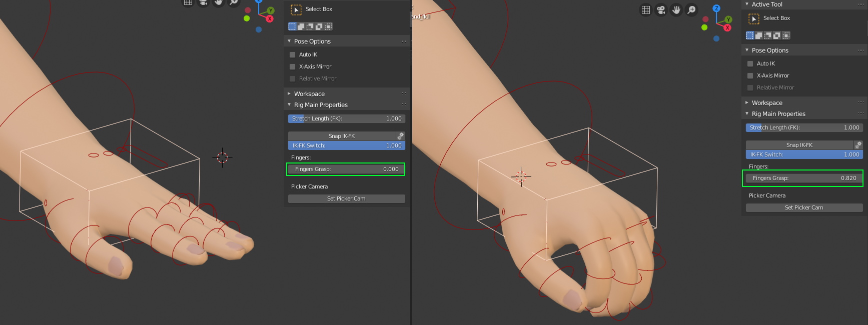This screenshot has height=325, width=868.
Task: Choose Intersect selection mode in left panel
Action: click(328, 26)
